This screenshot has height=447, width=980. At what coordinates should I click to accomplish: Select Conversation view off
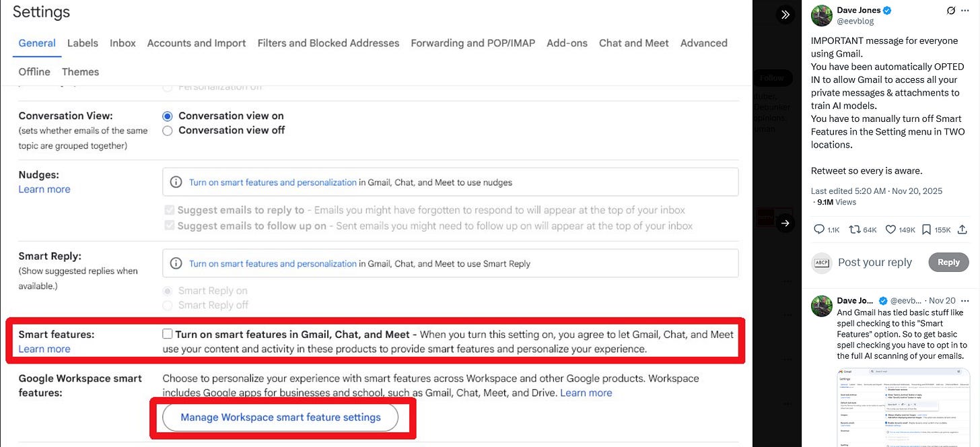(x=168, y=131)
